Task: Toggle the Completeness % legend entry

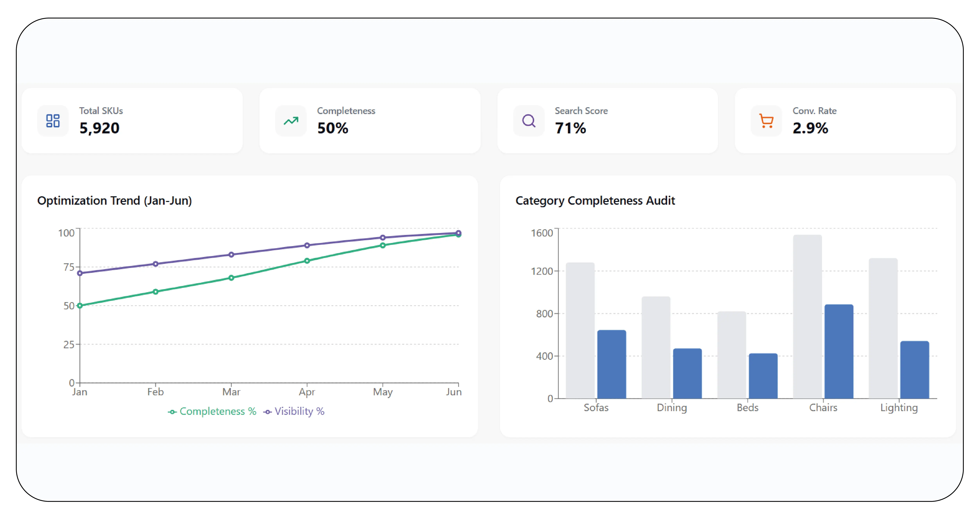Action: pyautogui.click(x=212, y=412)
